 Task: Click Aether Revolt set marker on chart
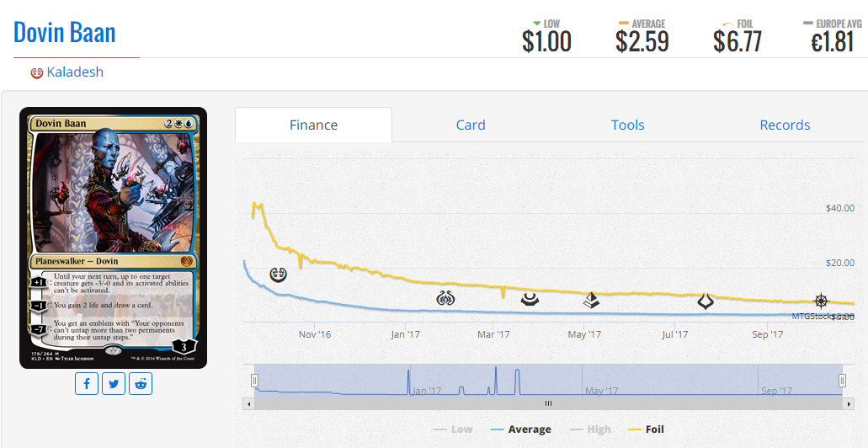click(445, 299)
